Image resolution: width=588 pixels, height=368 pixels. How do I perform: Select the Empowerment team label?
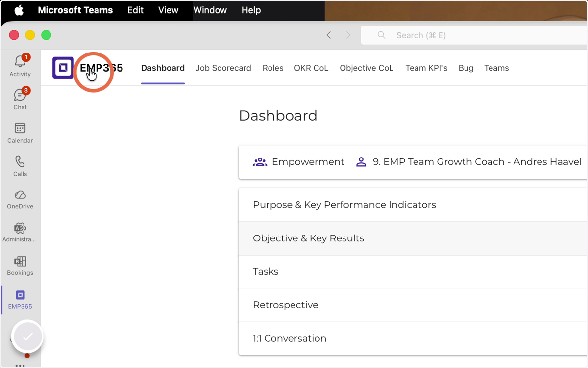click(x=308, y=162)
